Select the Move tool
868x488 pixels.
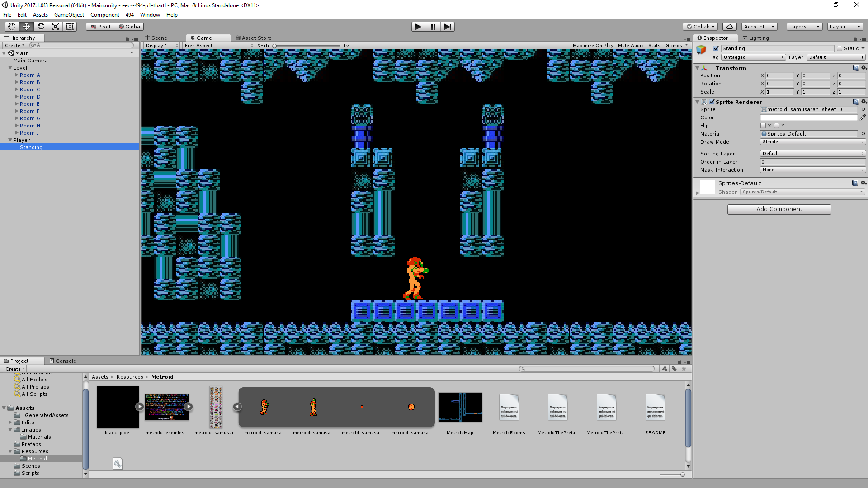click(26, 27)
